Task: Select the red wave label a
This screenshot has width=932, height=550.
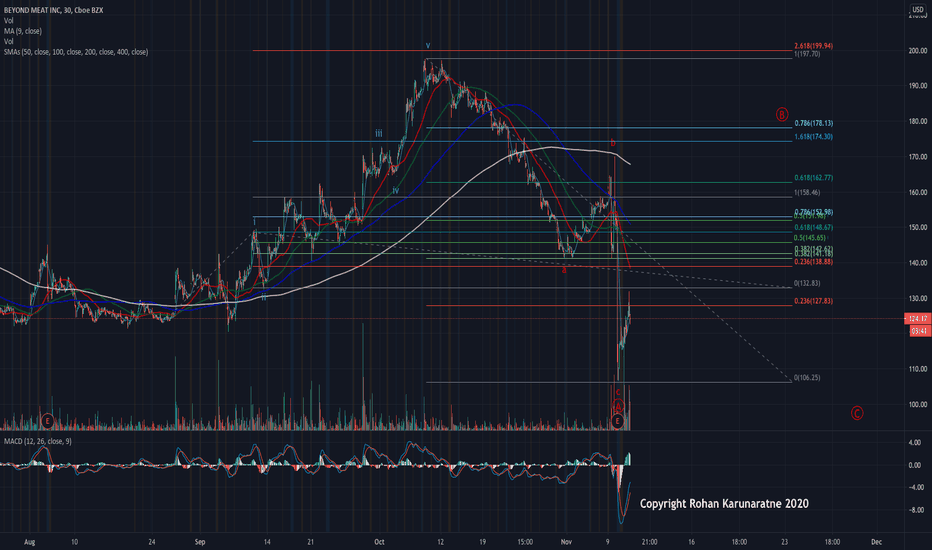Action: (564, 271)
